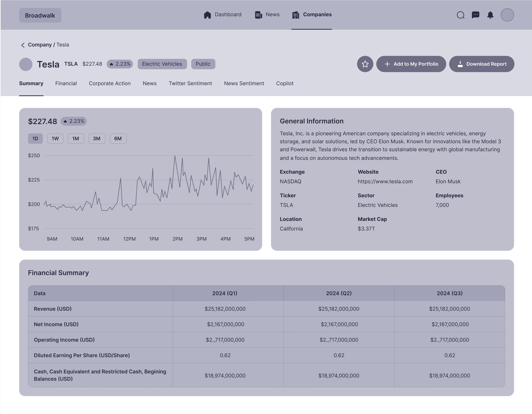The image size is (532, 414).
Task: Click the back chevron beside Company
Action: click(23, 45)
